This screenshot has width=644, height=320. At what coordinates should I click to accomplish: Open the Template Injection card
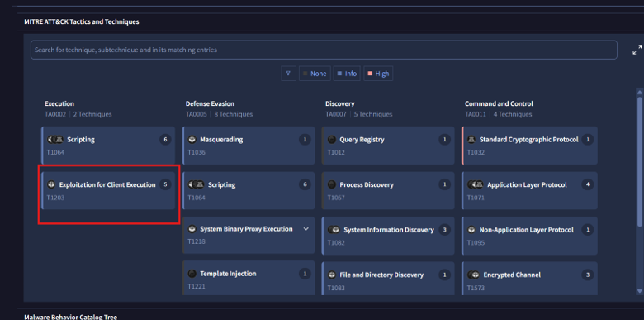pyautogui.click(x=249, y=278)
